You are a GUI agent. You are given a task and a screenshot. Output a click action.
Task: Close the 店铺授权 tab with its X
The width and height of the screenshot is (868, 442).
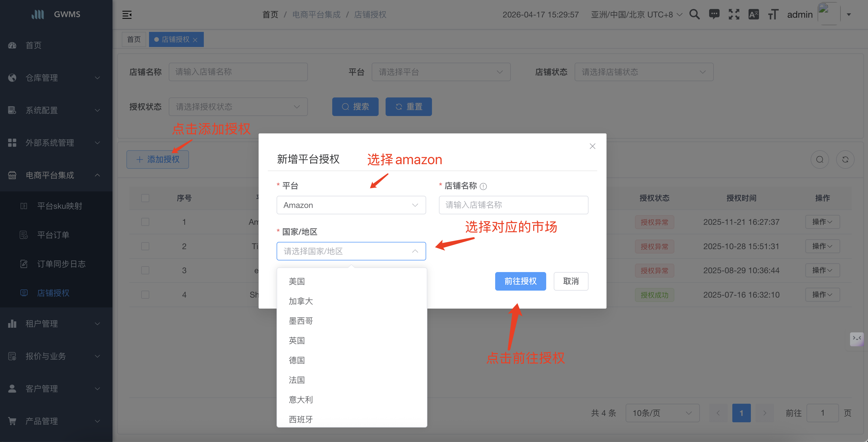click(x=195, y=40)
